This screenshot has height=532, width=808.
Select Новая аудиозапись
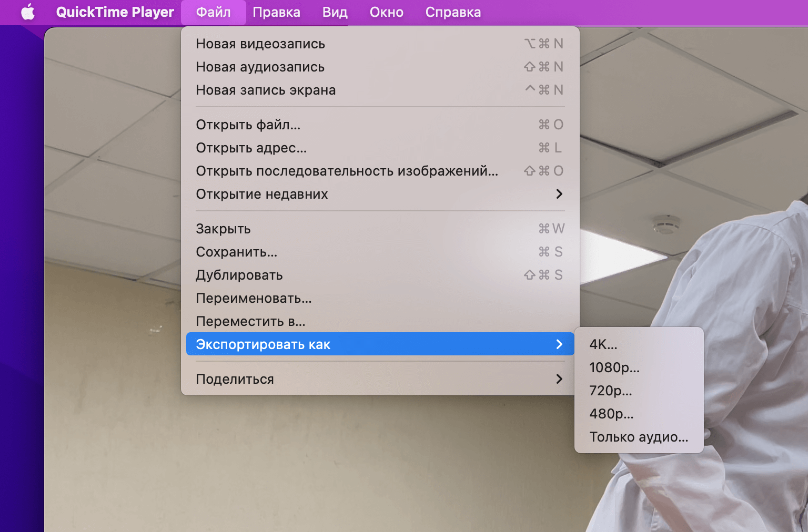260,67
